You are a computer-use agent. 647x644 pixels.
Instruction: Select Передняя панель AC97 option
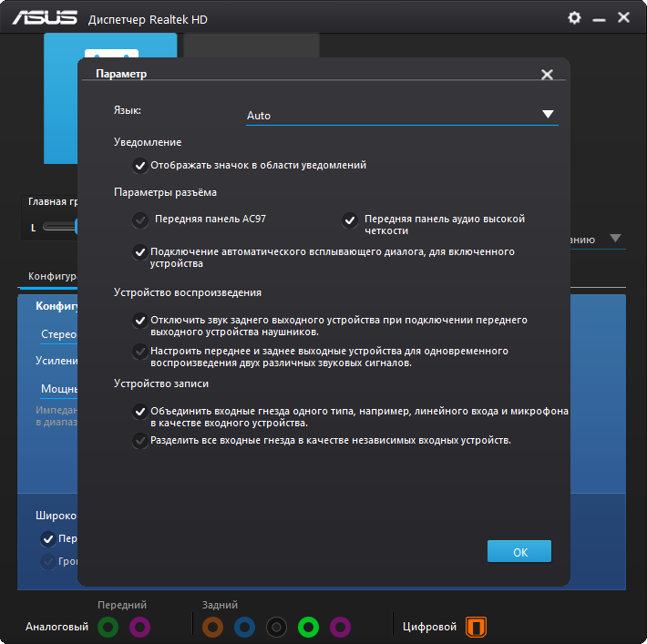click(x=140, y=220)
